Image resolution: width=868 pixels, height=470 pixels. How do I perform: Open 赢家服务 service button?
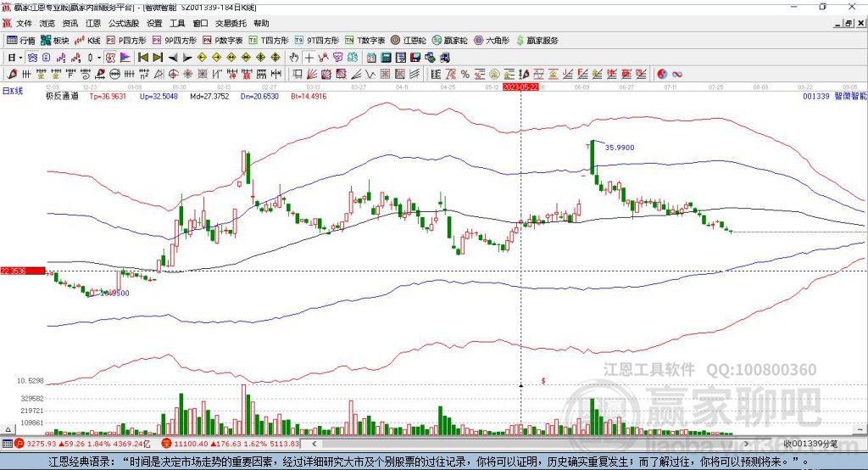click(x=537, y=41)
